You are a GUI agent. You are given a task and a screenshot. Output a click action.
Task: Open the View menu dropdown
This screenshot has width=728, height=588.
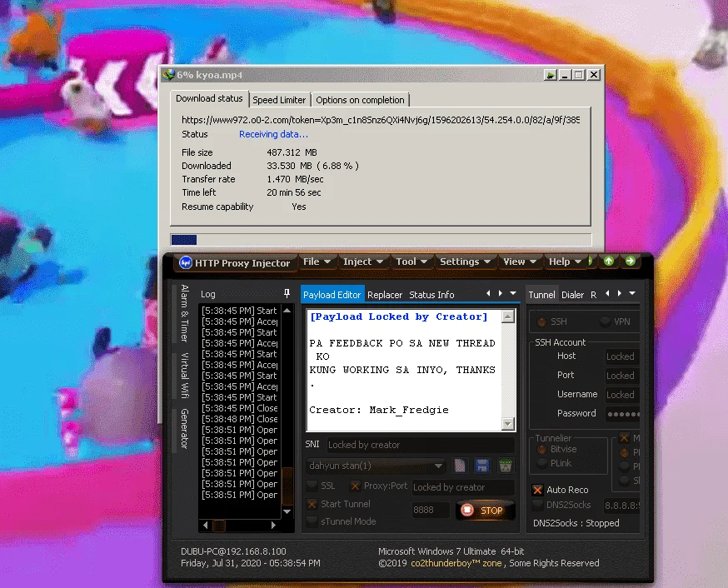[520, 262]
